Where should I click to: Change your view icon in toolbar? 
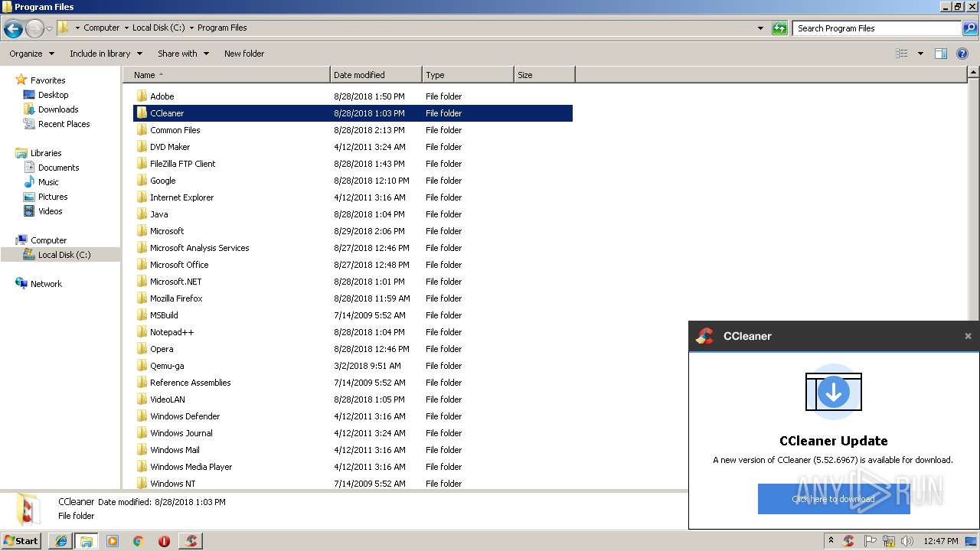[x=902, y=54]
